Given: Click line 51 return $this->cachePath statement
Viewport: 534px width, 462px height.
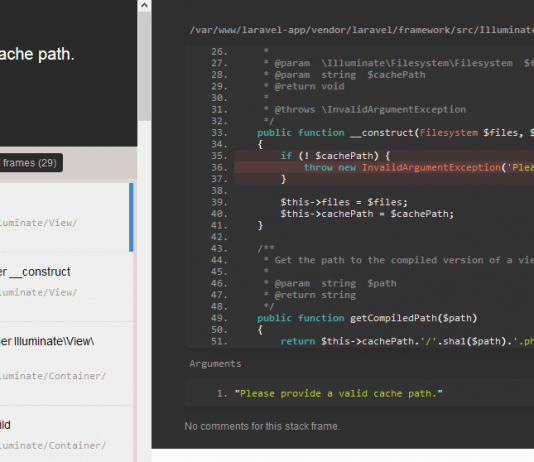Looking at the screenshot, I should 407,341.
